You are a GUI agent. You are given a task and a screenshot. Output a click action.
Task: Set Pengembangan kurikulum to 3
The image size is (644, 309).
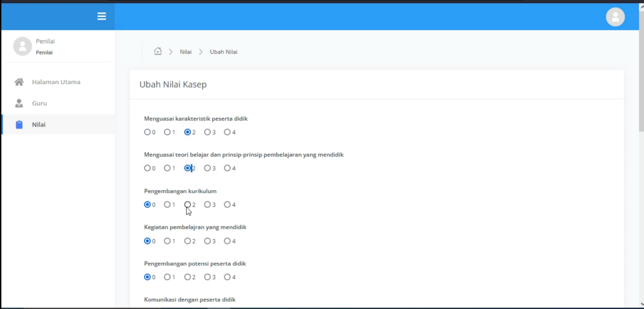coord(207,204)
